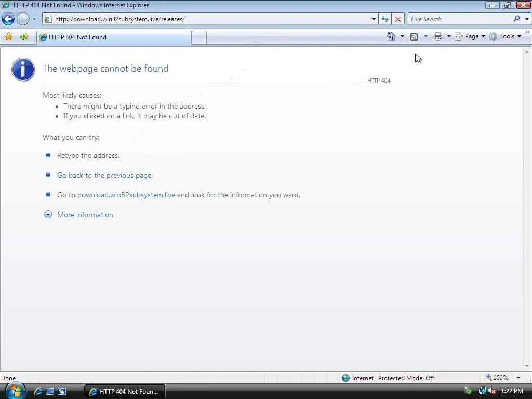Click Internet Protected Mode Off status
The height and width of the screenshot is (399, 532).
click(393, 378)
